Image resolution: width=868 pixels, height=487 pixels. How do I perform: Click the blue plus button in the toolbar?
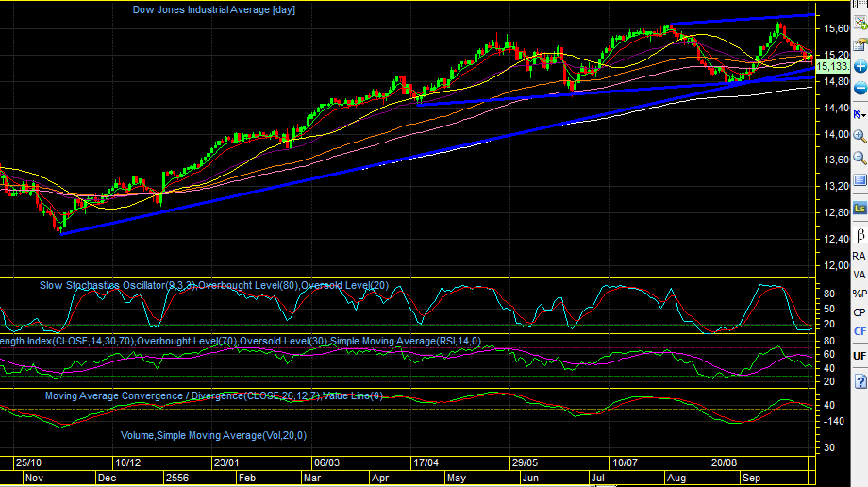click(x=860, y=66)
